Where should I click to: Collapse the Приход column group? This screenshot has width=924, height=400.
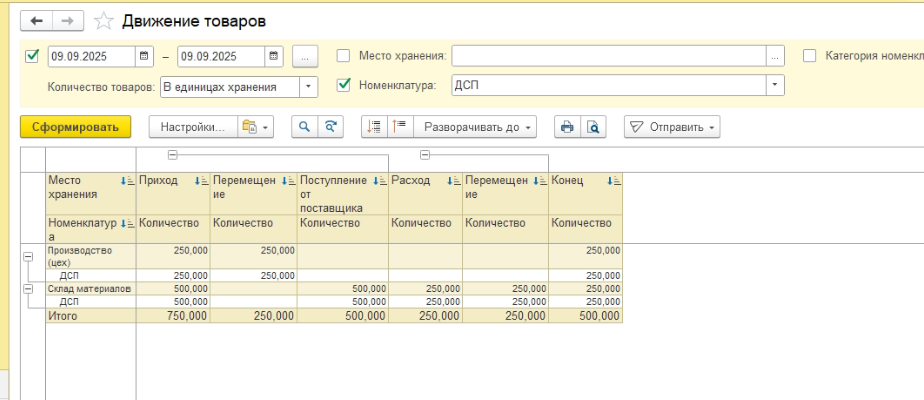pos(173,155)
